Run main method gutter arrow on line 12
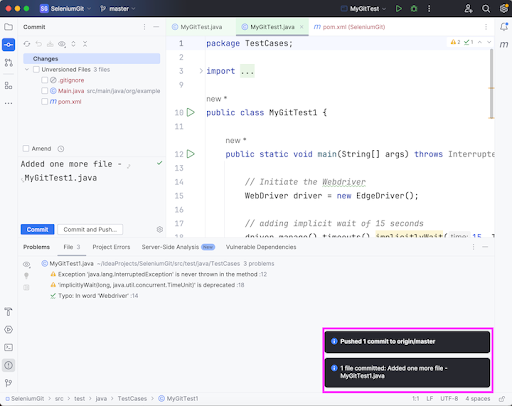Screen dimensions: 512x406 pyautogui.click(x=191, y=154)
